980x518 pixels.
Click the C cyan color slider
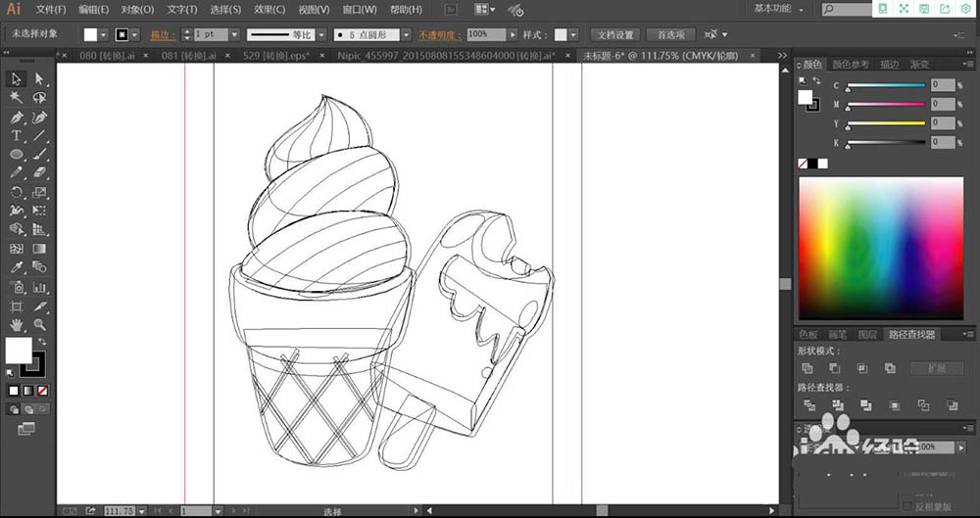(886, 85)
